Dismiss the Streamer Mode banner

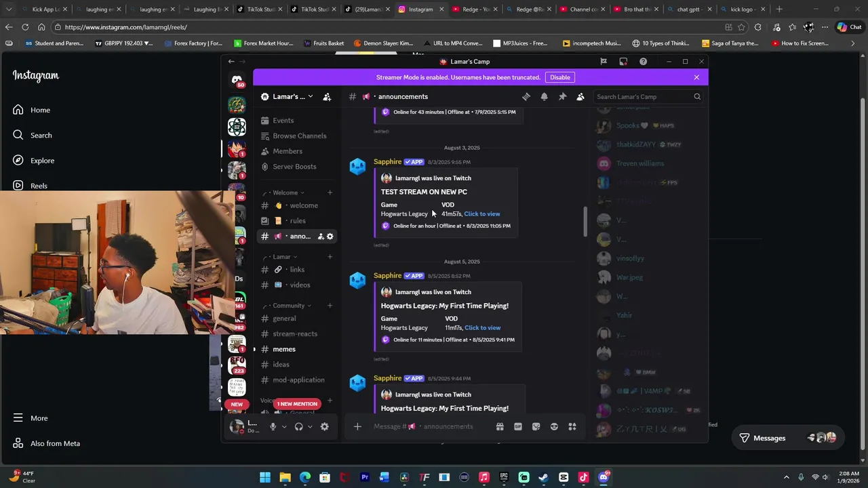pyautogui.click(x=696, y=77)
